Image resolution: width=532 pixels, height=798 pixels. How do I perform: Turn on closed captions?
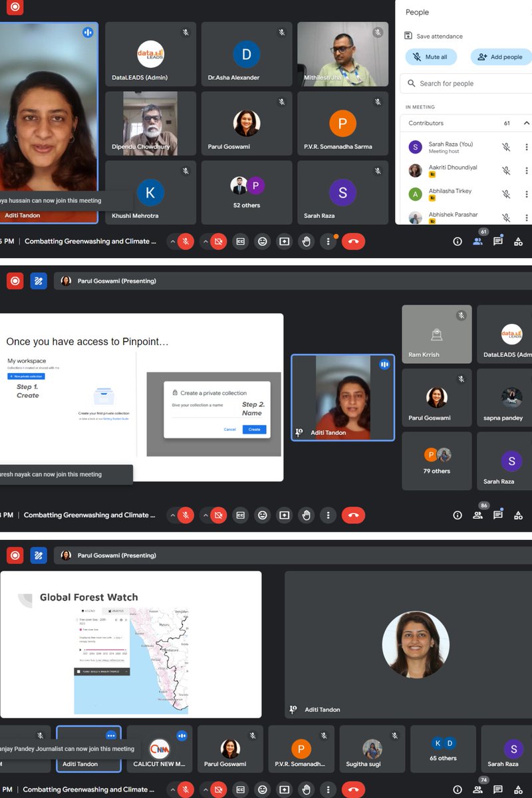point(240,241)
